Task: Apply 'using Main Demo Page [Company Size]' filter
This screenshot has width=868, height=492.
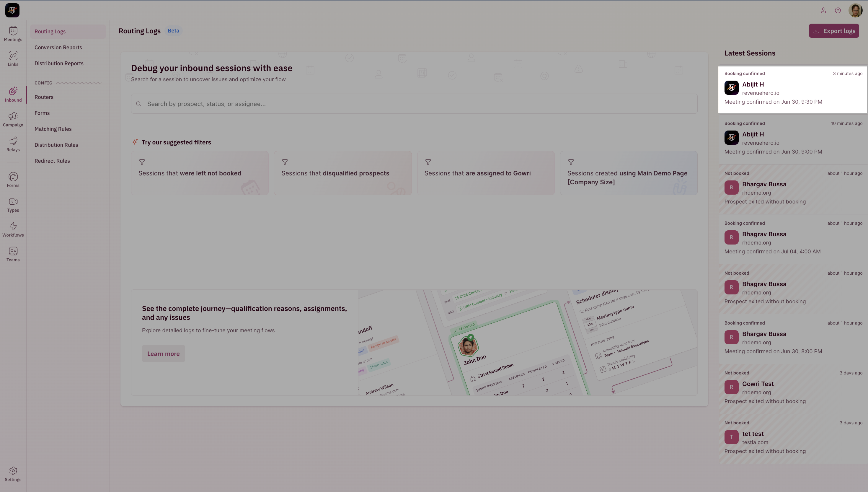Action: 629,173
